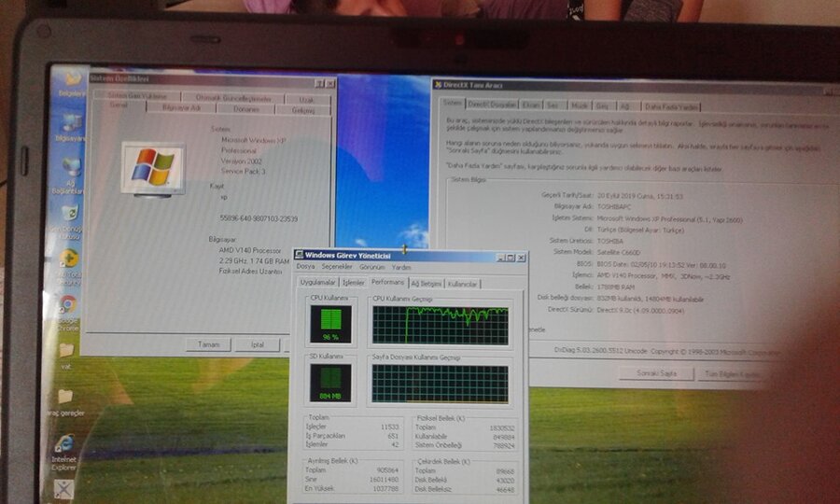The width and height of the screenshot is (840, 504).
Task: Click the 'Service Pack 3' text
Action: coord(244,172)
